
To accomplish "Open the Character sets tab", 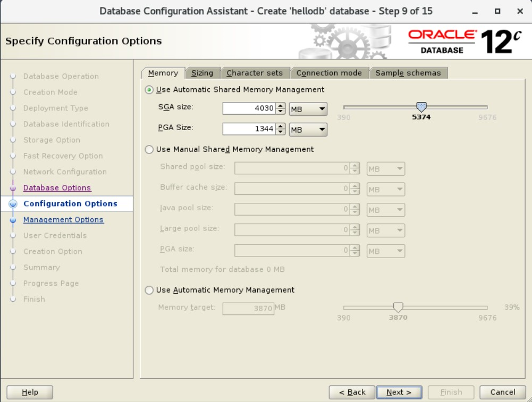I will point(255,73).
